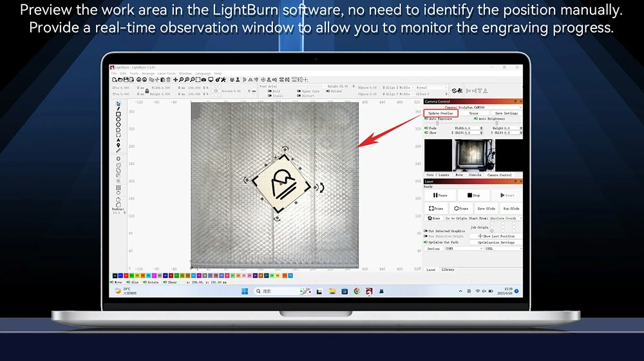Screen dimensions: 644x361
Task: Open the Start From Absolute Coords dropdown
Action: pyautogui.click(x=506, y=219)
